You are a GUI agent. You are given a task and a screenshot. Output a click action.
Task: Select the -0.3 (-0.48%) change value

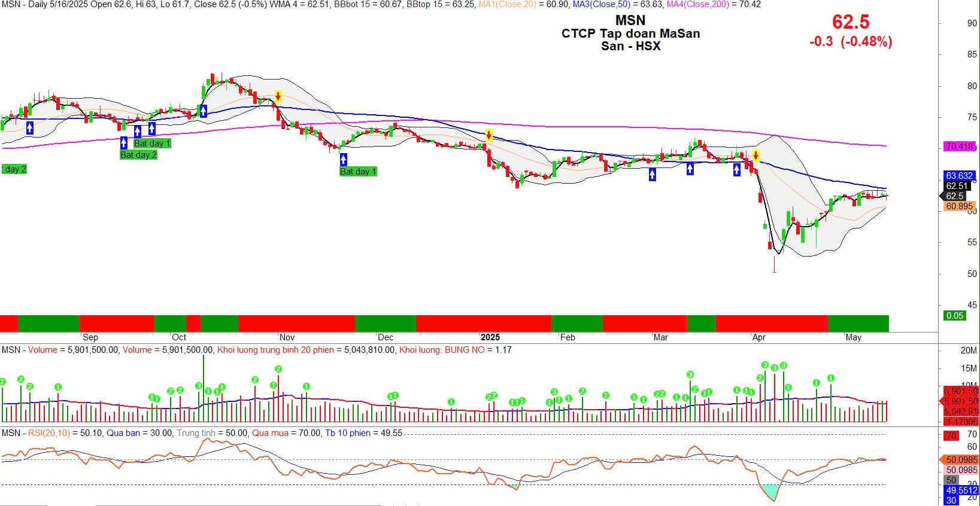click(x=850, y=41)
